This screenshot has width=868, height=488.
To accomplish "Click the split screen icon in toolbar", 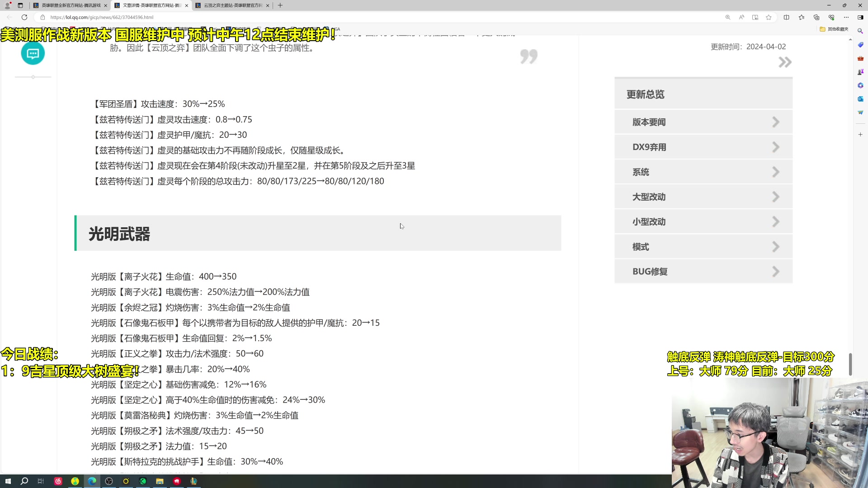I will [x=786, y=17].
